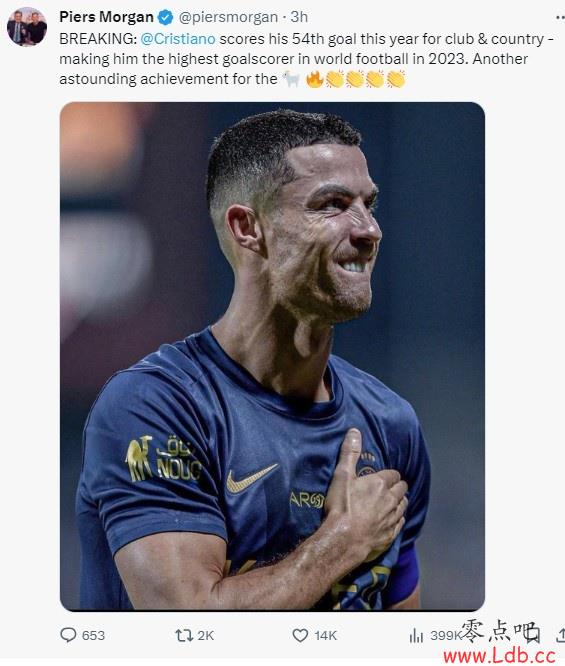
Task: Click the 653 replies count
Action: click(x=93, y=635)
